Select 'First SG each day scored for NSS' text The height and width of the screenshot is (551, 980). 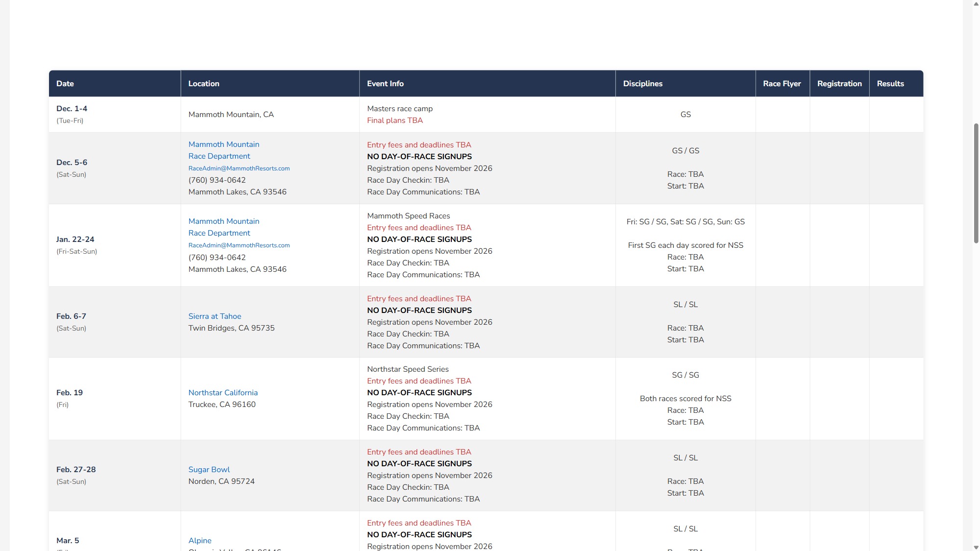point(686,245)
